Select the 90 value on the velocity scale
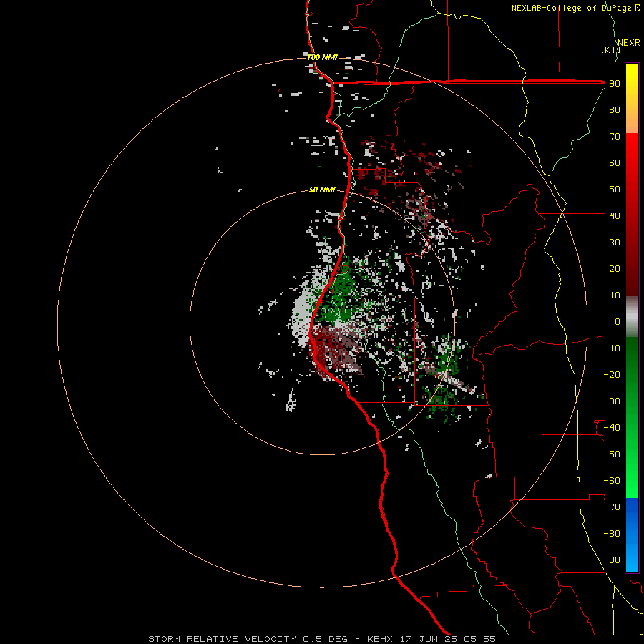Viewport: 644px width, 644px height. click(615, 84)
